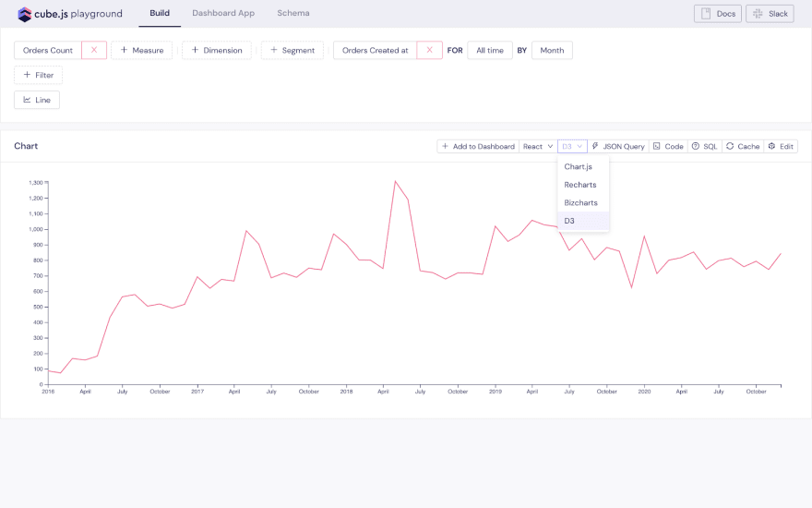Viewport: 812px width, 508px height.
Task: Add a new Segment
Action: (x=293, y=50)
